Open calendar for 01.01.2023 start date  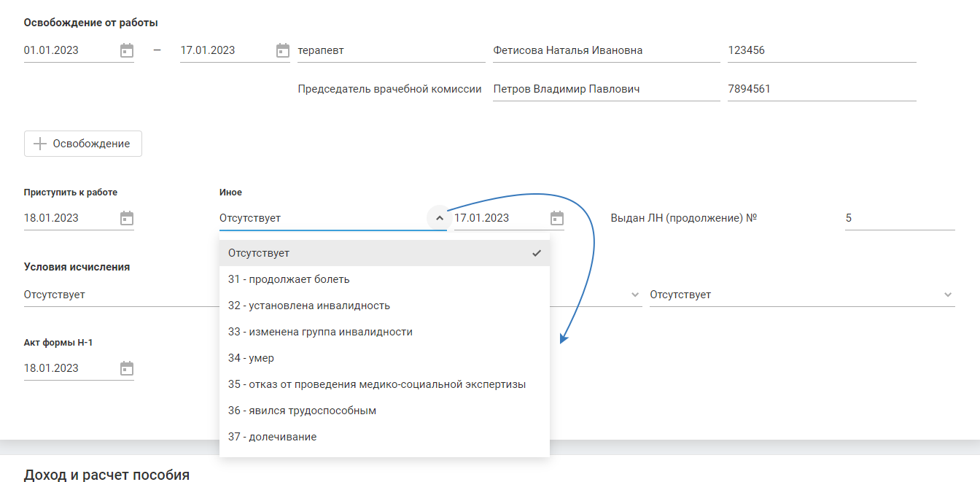click(127, 51)
